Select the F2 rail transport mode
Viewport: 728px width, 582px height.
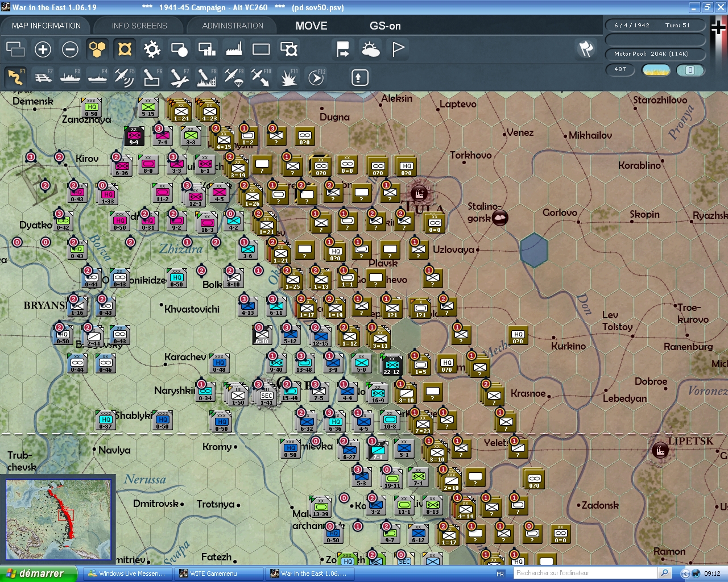pos(43,77)
